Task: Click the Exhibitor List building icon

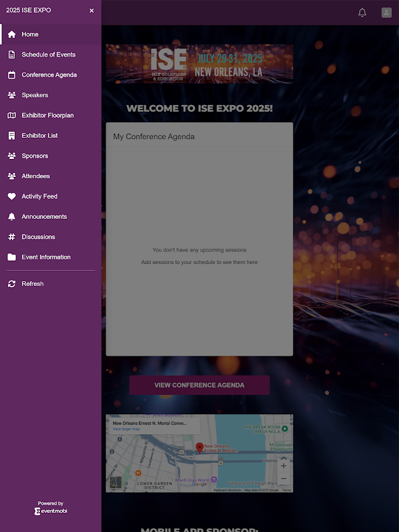Action: tap(11, 136)
